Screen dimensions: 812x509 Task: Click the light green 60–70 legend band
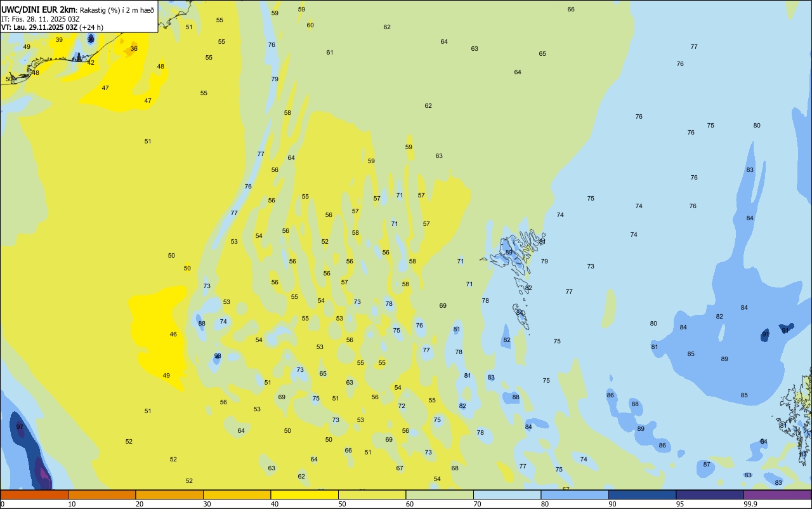click(440, 494)
